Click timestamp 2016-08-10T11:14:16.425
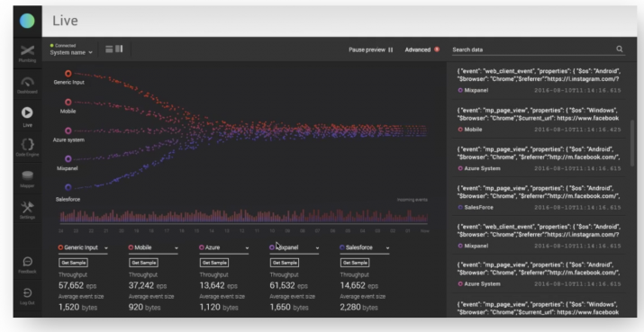This screenshot has width=644, height=332. tap(577, 130)
